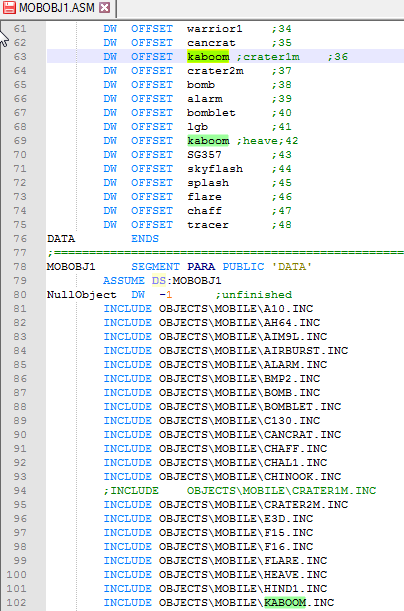Click line number 63 in the margin

point(20,57)
